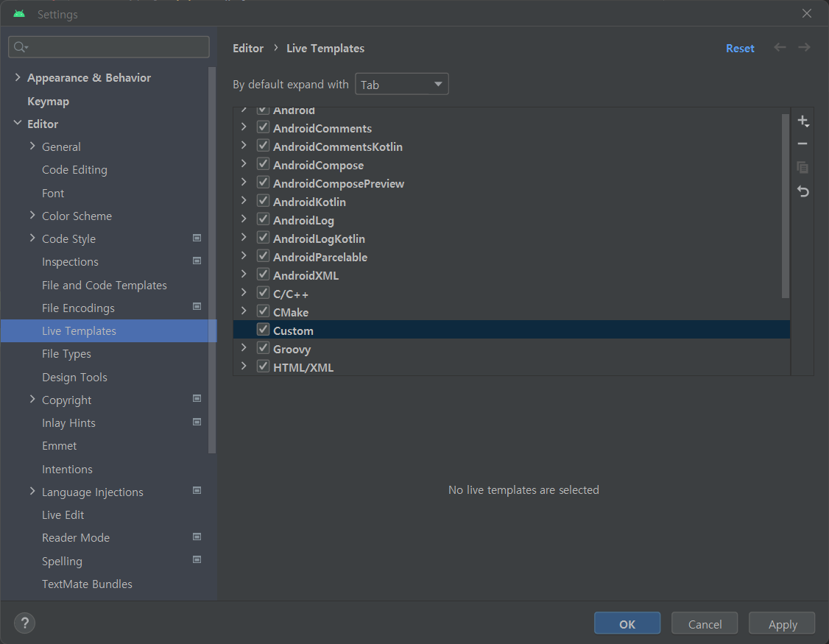
Task: Expand the C/C++ template group
Action: tap(244, 292)
